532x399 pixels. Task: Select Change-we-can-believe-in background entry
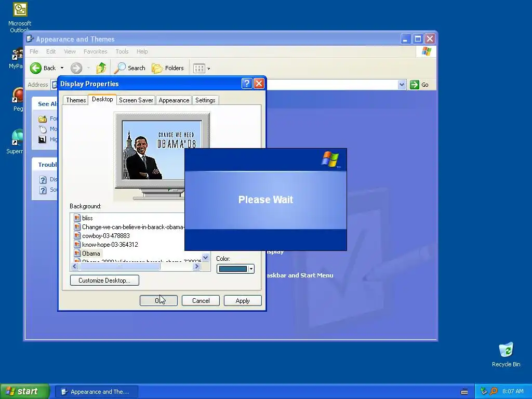coord(133,227)
